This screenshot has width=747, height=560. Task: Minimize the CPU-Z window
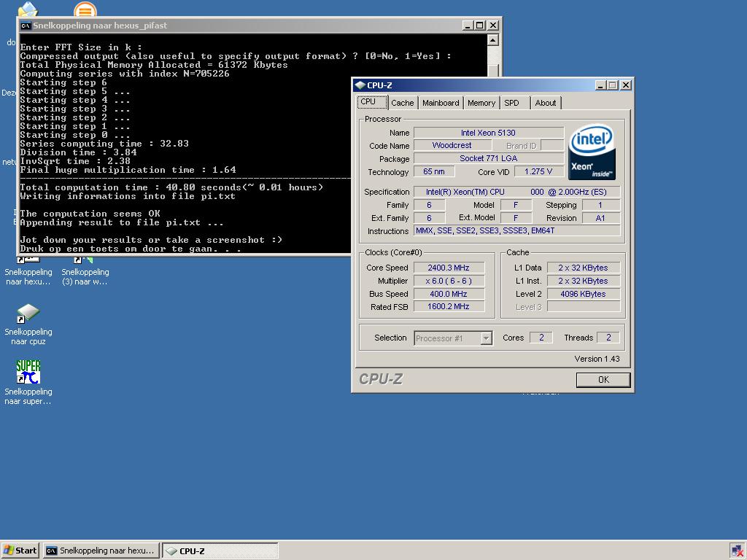pyautogui.click(x=600, y=85)
